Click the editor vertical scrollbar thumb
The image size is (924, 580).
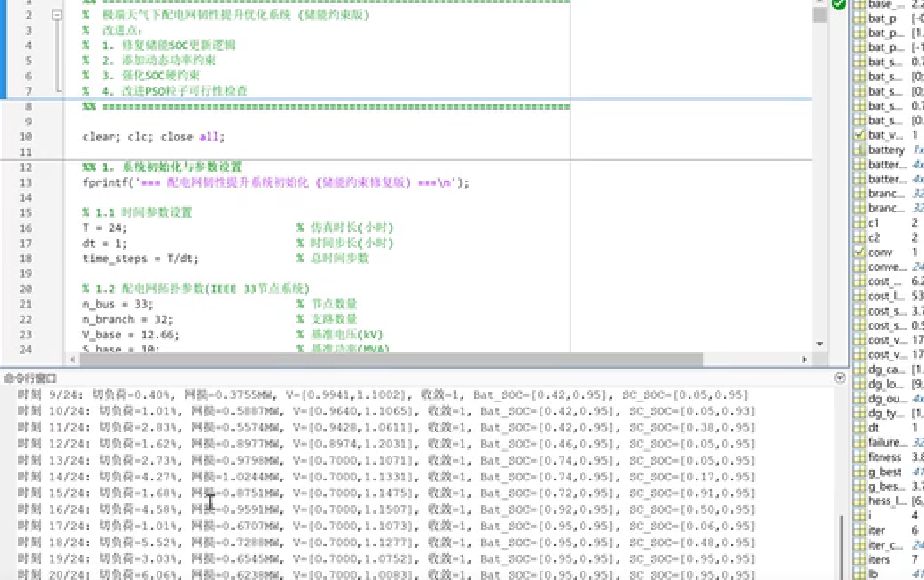click(x=820, y=15)
